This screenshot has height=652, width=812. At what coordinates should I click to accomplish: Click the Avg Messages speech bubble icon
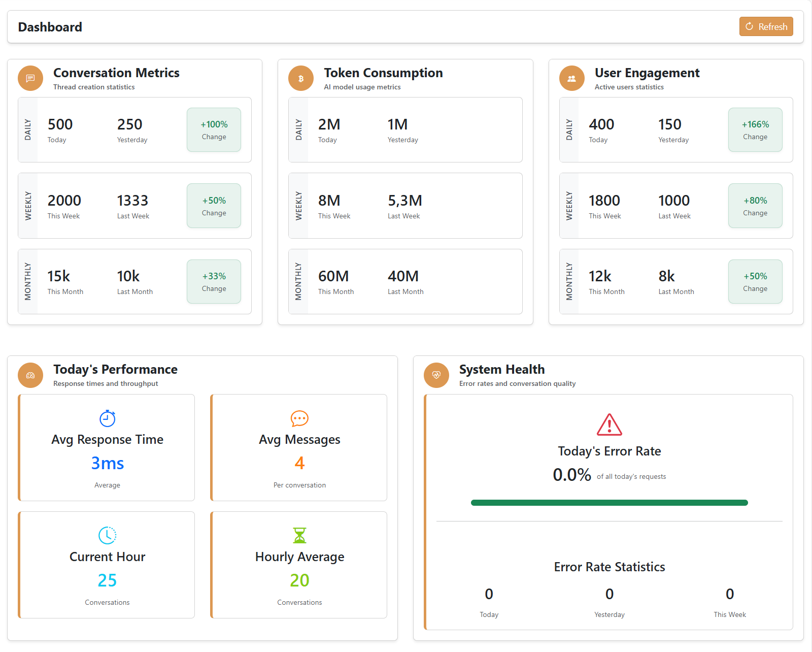[299, 418]
